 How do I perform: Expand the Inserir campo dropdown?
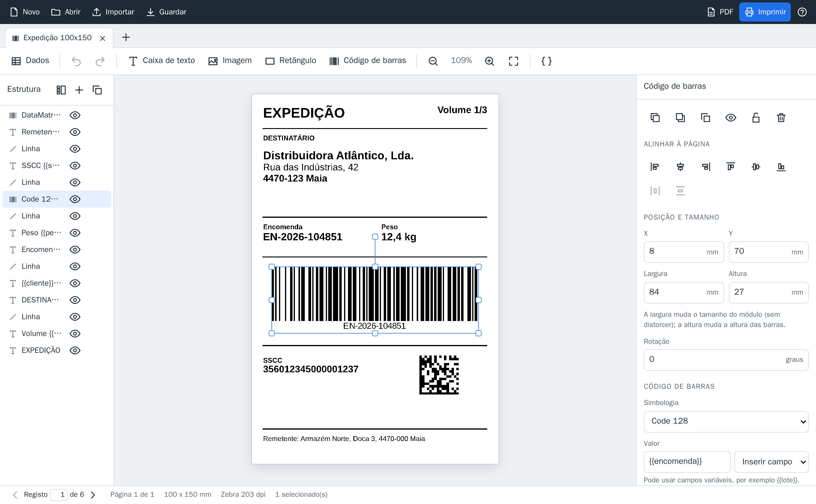click(x=771, y=462)
